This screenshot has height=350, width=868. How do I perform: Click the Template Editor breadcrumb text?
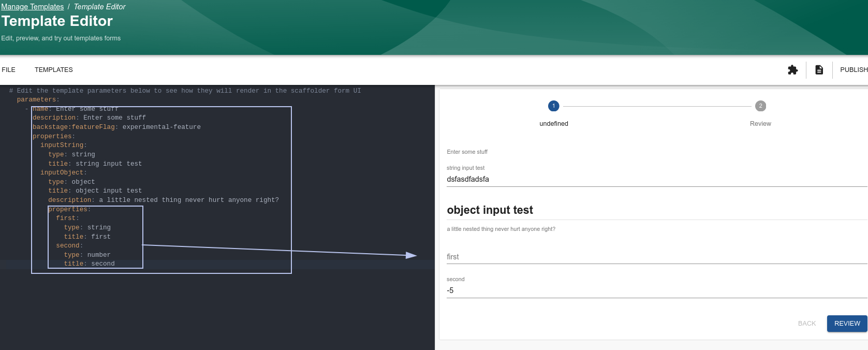coord(99,7)
